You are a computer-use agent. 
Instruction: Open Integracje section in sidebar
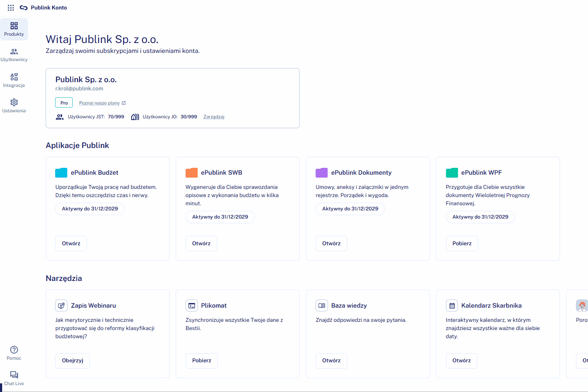[x=14, y=80]
